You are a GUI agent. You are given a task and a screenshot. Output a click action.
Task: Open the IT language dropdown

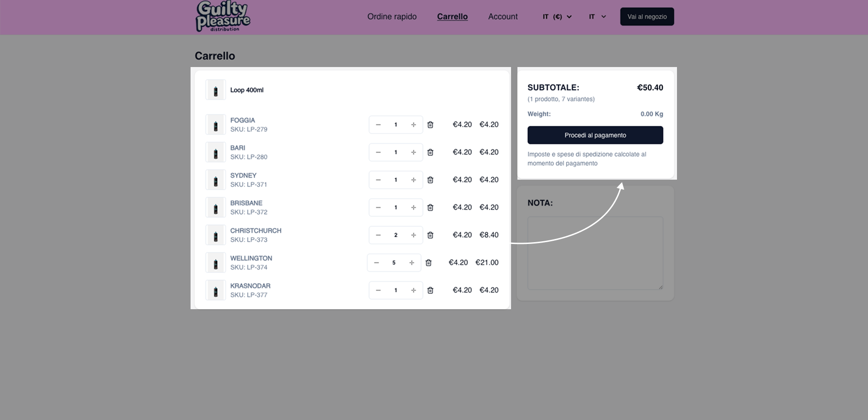597,16
